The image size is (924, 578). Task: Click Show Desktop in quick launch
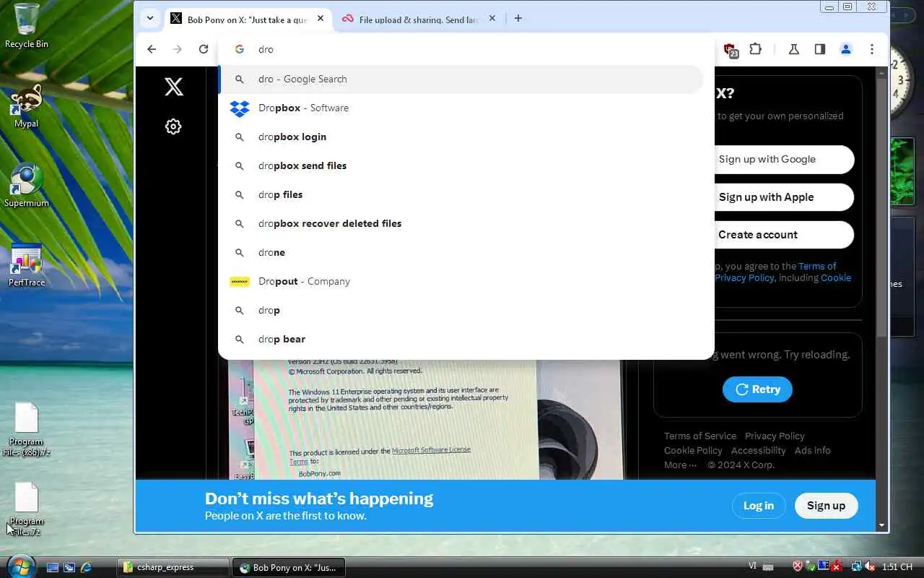coord(53,568)
